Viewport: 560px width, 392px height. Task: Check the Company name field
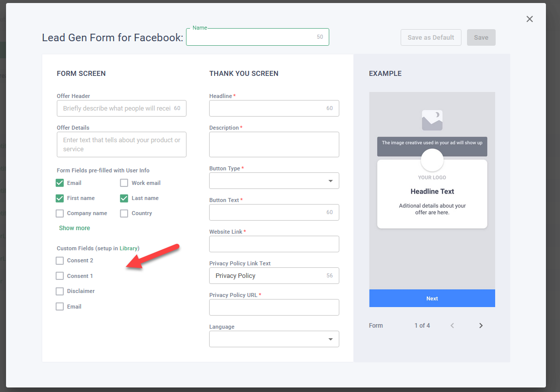(x=60, y=213)
